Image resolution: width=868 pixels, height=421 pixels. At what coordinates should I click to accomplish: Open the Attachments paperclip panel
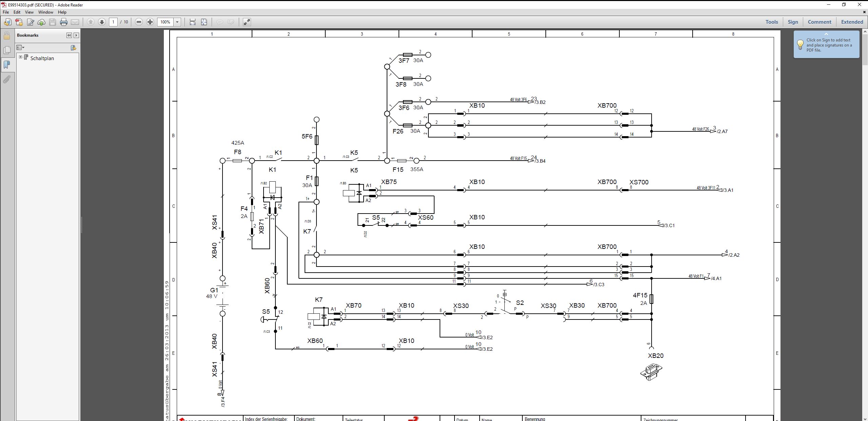[x=7, y=80]
